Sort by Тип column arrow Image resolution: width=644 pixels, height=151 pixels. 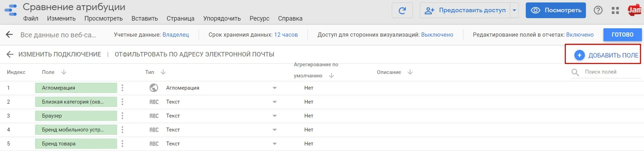click(163, 72)
